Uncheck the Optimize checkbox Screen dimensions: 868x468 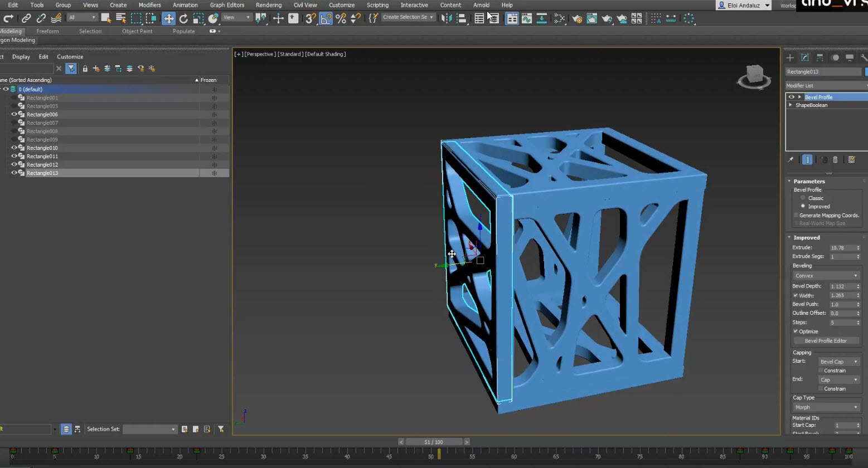tap(796, 331)
